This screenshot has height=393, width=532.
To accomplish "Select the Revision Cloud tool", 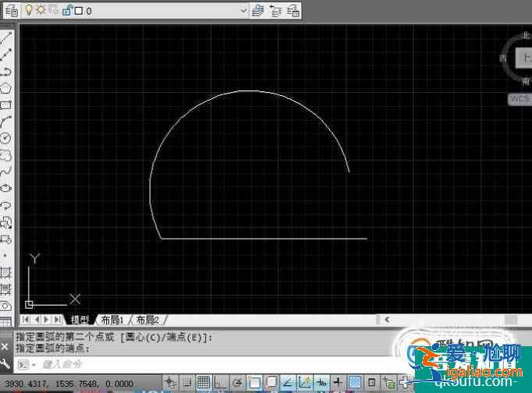I will (5, 155).
